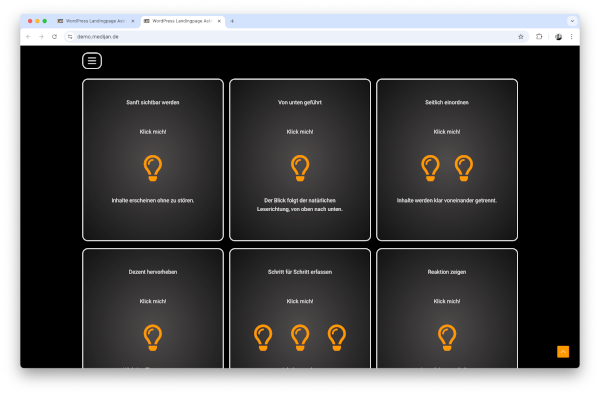The width and height of the screenshot is (600, 395).
Task: Open a new browser tab
Action: point(232,21)
